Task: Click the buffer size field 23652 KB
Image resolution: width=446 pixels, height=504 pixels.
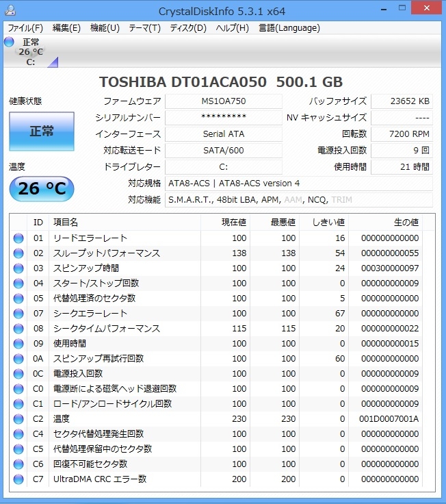Action: [402, 101]
